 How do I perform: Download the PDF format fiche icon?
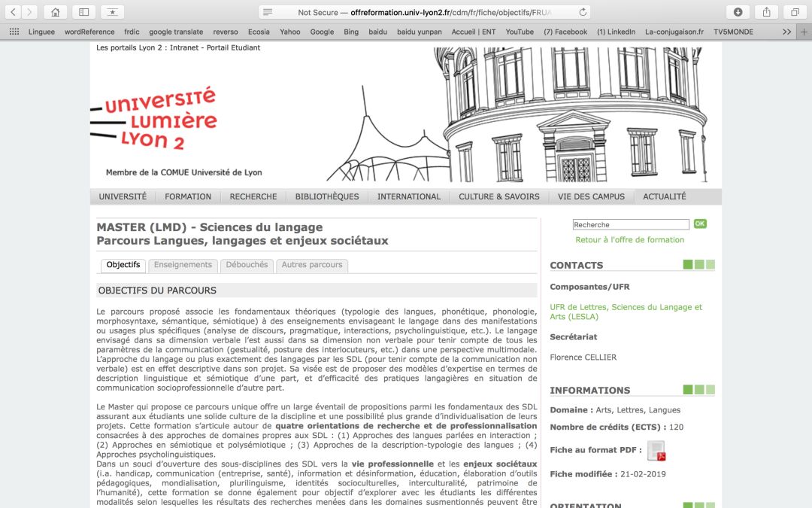click(656, 451)
